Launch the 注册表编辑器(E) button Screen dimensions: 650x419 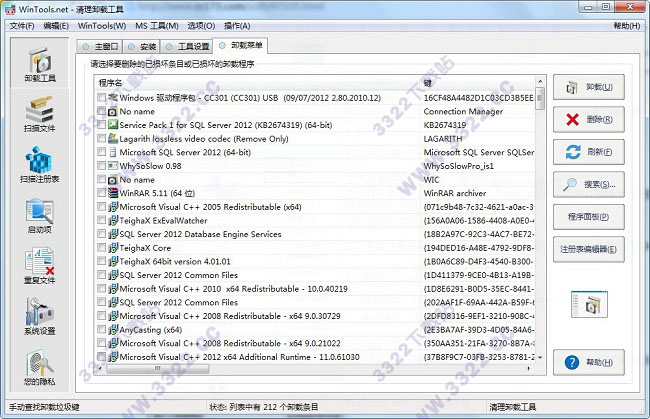(x=589, y=249)
